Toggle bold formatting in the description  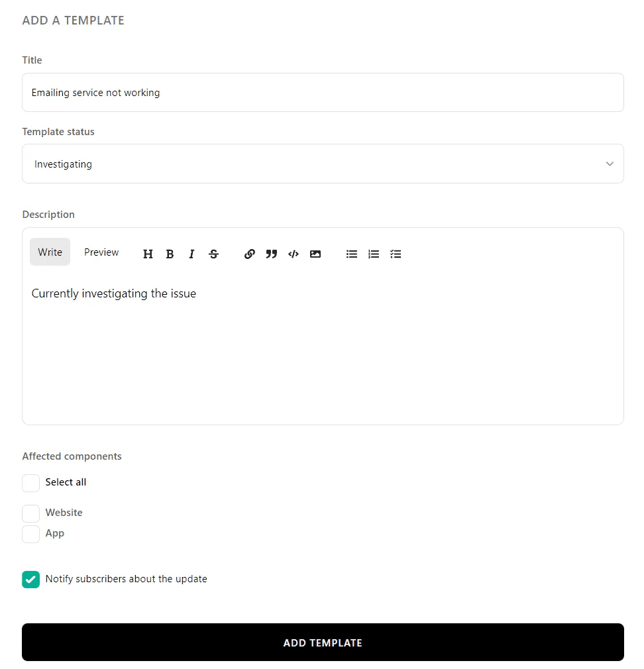pos(170,254)
